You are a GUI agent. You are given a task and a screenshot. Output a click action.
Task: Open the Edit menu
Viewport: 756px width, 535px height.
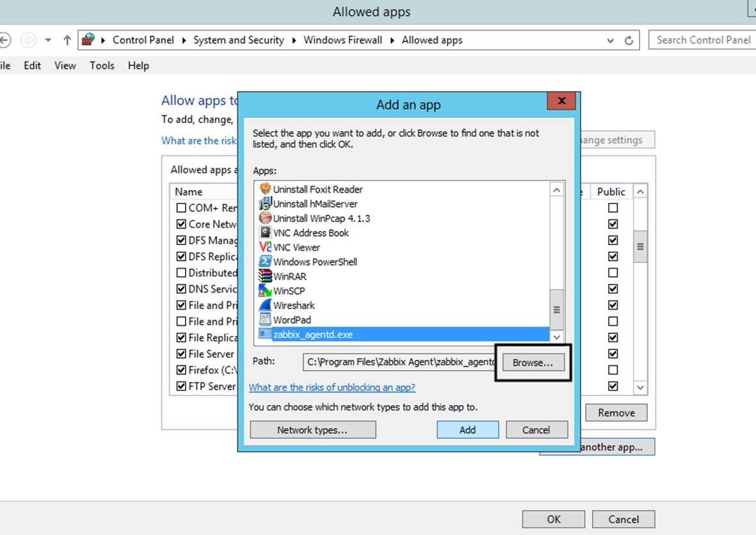[x=32, y=65]
